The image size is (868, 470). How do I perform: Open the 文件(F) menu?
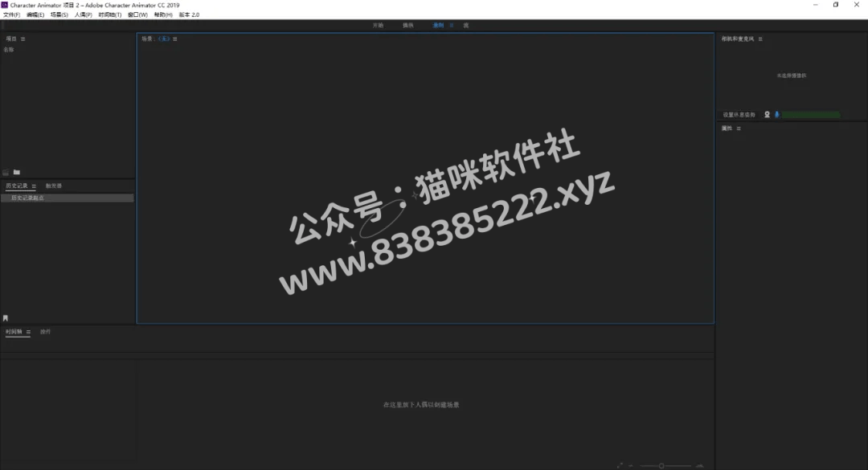11,15
